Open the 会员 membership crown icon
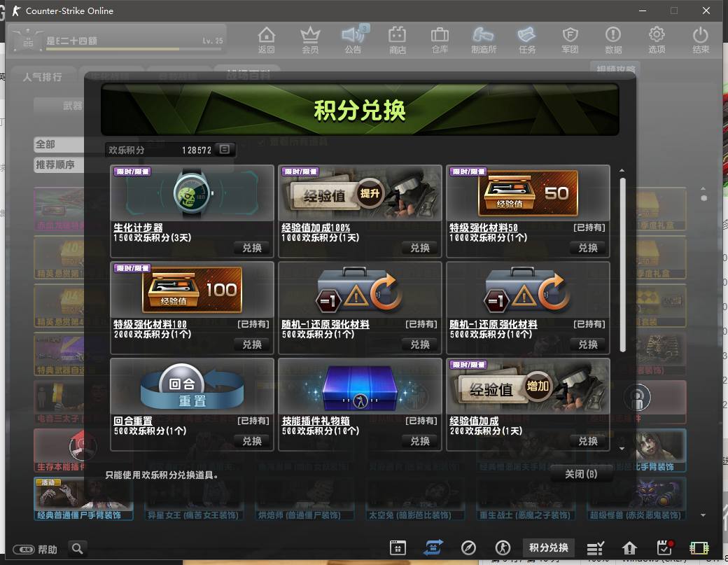This screenshot has height=565, width=728. [310, 39]
